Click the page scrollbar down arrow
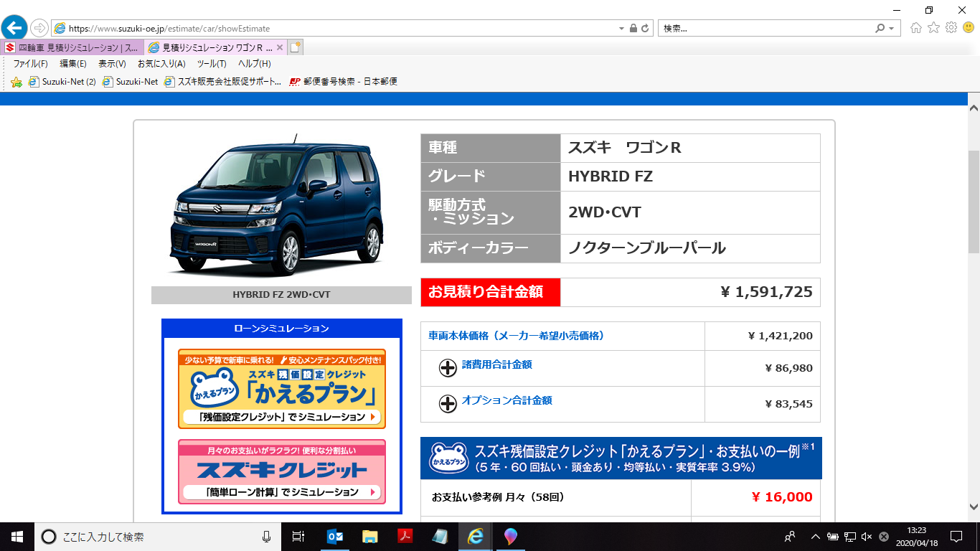The image size is (980, 551). 974,506
